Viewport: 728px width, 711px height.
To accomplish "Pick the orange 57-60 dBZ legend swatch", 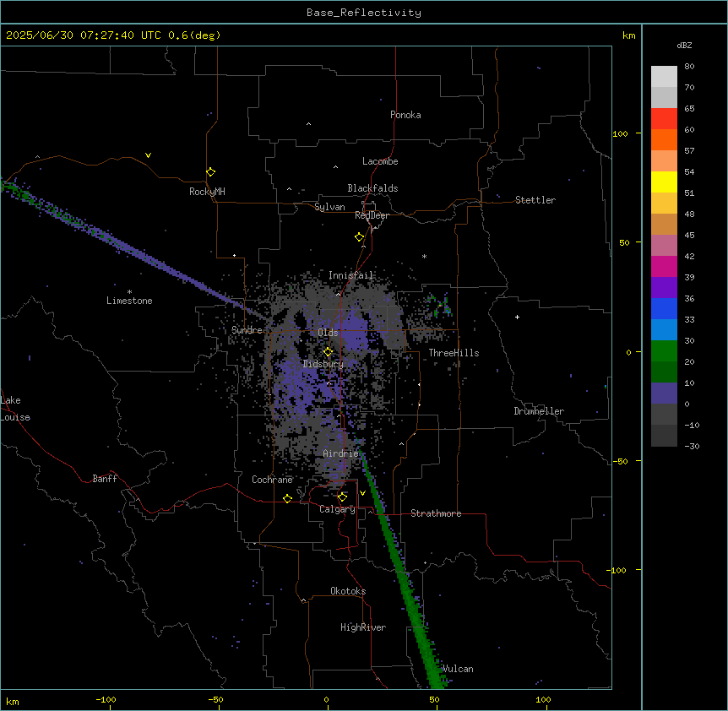I will tap(664, 139).
